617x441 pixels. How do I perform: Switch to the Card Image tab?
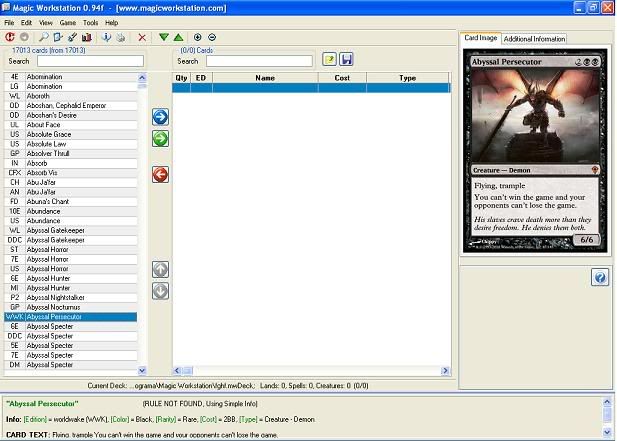coord(480,38)
